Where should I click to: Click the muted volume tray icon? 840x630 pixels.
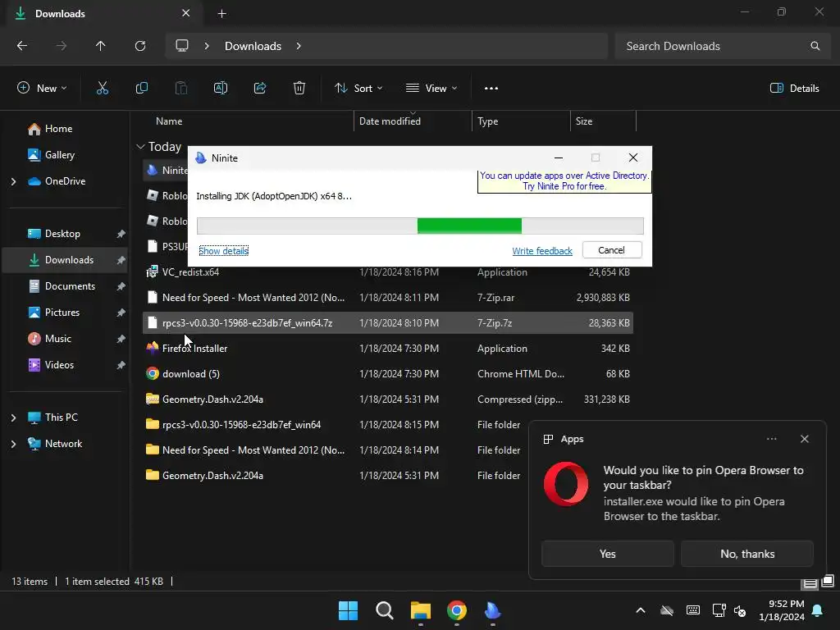pos(740,610)
